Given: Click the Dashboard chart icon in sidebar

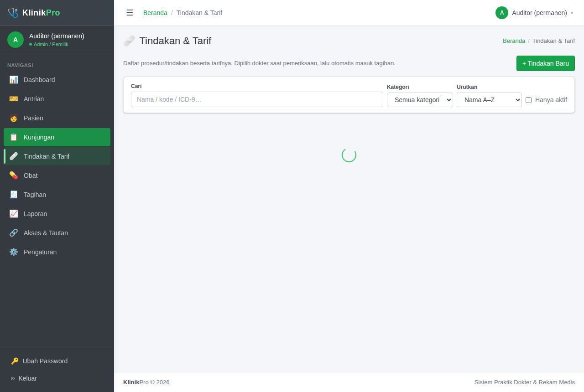Looking at the screenshot, I should pos(14,80).
